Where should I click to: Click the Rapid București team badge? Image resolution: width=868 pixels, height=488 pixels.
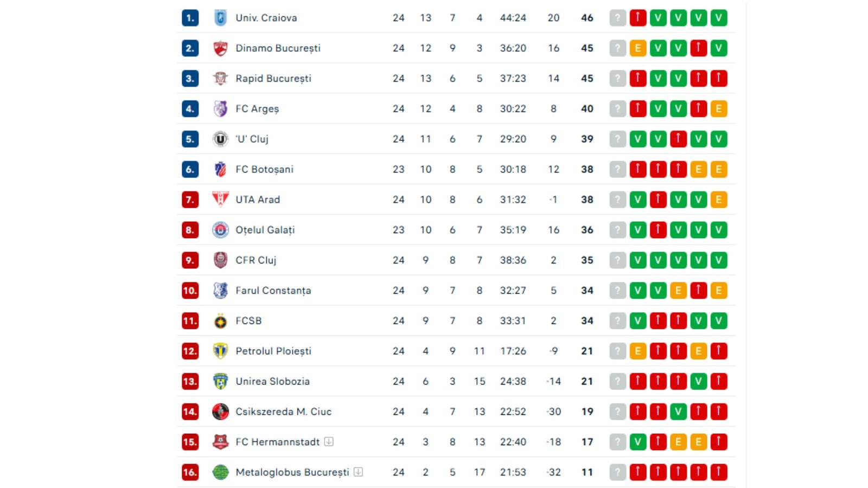221,78
